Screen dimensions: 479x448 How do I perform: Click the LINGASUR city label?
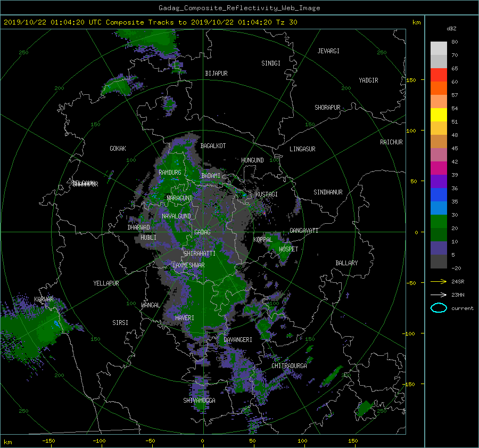(x=302, y=149)
